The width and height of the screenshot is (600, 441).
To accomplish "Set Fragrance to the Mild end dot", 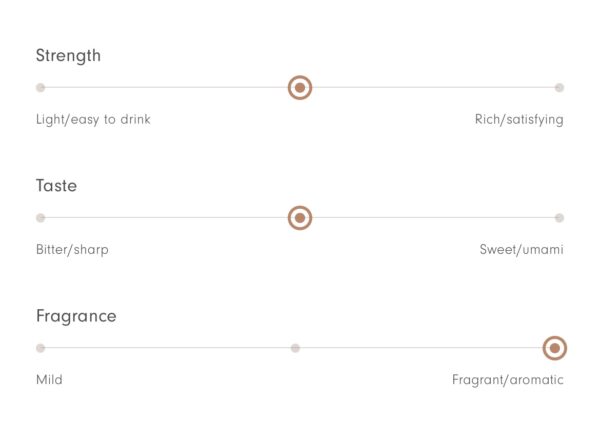I will (x=41, y=348).
